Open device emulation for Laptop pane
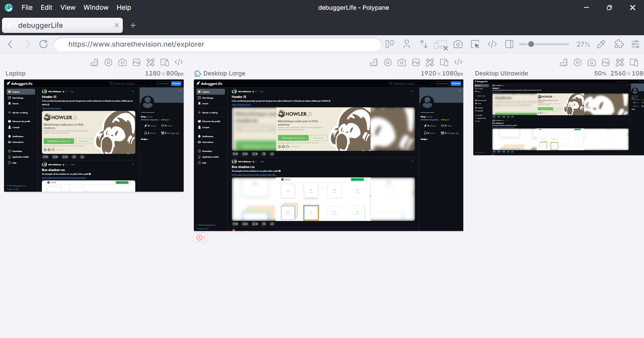The width and height of the screenshot is (644, 338). [x=165, y=62]
